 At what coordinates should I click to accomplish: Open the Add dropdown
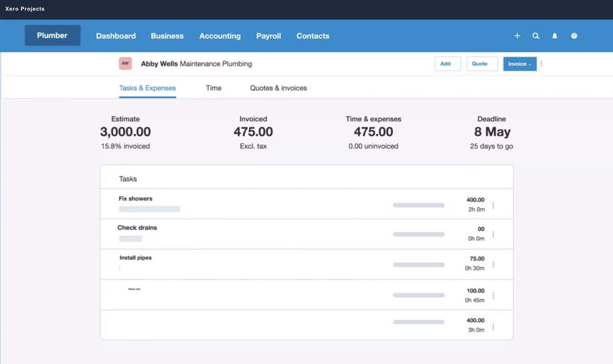click(447, 63)
